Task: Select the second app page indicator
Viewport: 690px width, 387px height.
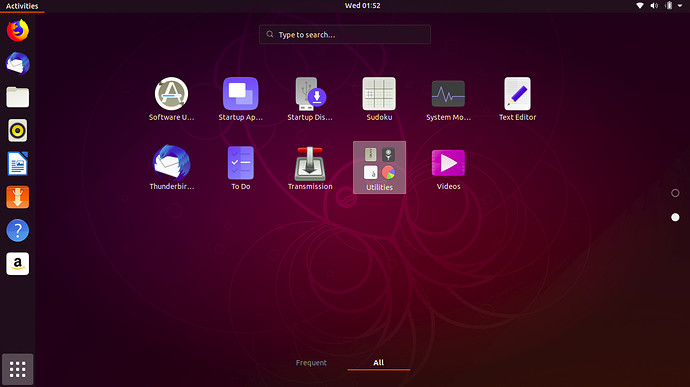Action: click(675, 217)
